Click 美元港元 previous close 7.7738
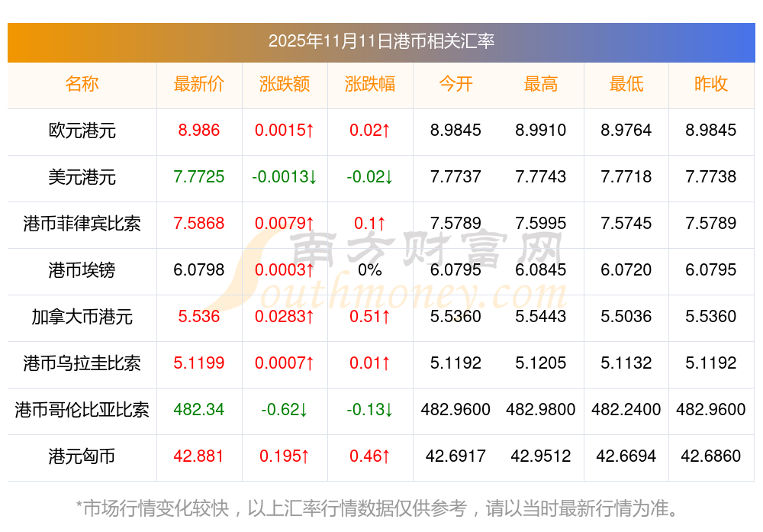 [x=711, y=176]
